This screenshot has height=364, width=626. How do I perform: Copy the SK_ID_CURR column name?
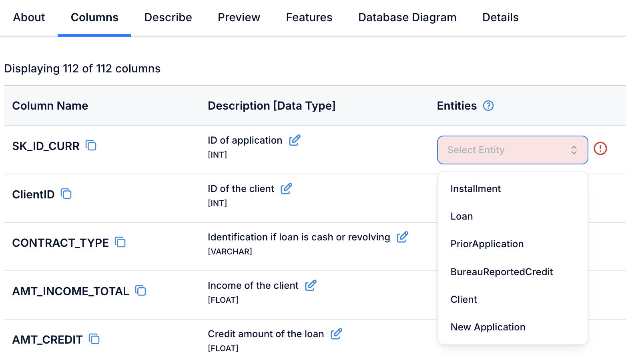(x=91, y=146)
